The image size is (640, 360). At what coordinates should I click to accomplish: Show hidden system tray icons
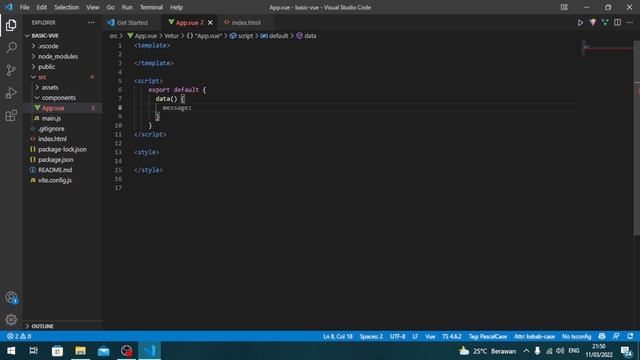click(526, 351)
